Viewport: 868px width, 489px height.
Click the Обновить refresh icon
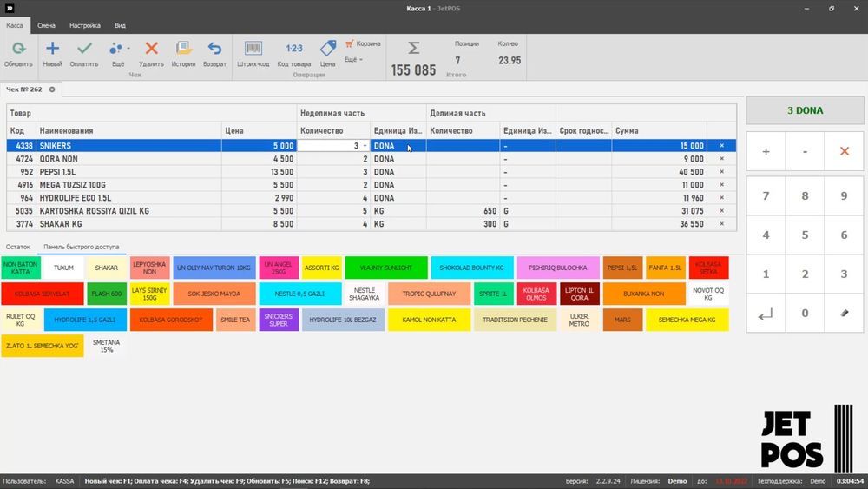pyautogui.click(x=18, y=49)
